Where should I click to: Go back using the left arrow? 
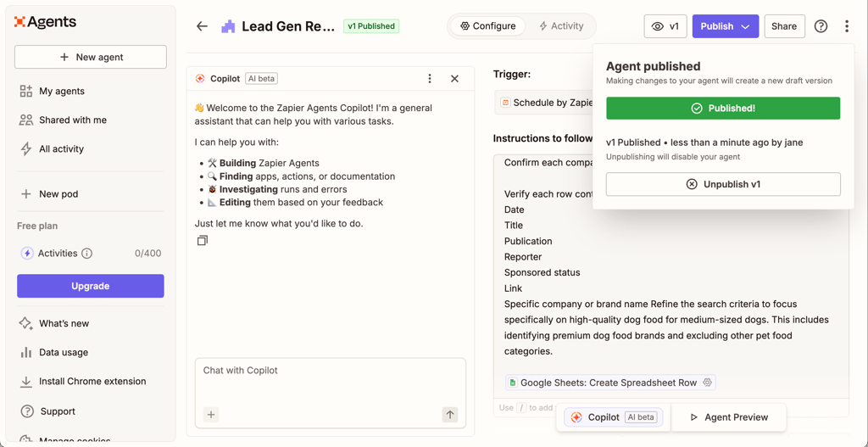click(202, 26)
